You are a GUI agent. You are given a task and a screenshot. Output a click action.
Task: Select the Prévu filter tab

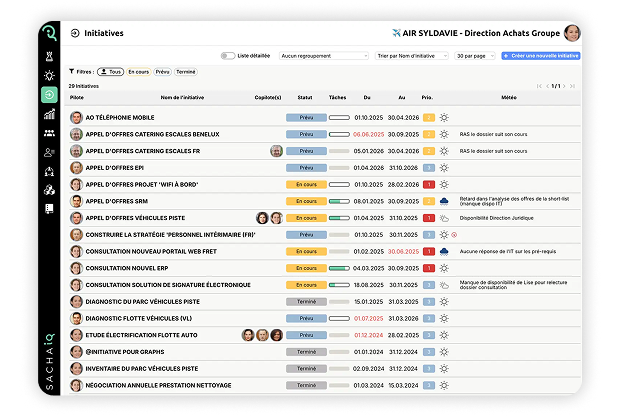(162, 72)
